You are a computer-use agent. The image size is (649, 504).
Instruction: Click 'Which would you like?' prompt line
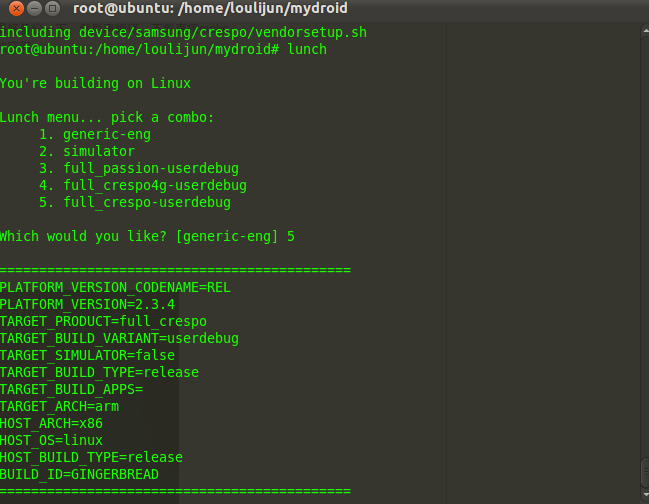(147, 236)
